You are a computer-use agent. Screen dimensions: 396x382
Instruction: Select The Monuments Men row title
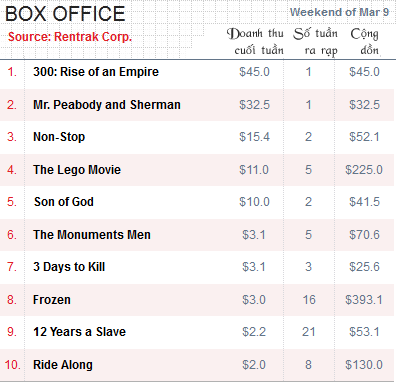(x=92, y=235)
